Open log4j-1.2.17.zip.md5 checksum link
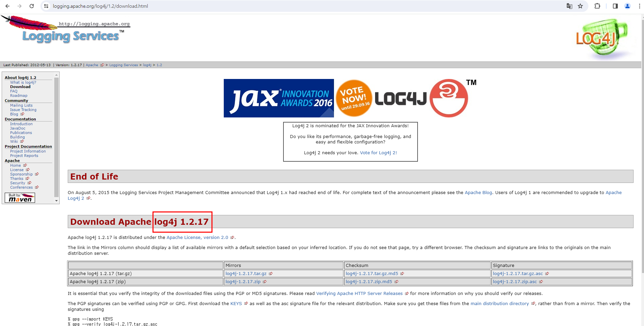Screen dimensions: 644x326 click(x=369, y=282)
